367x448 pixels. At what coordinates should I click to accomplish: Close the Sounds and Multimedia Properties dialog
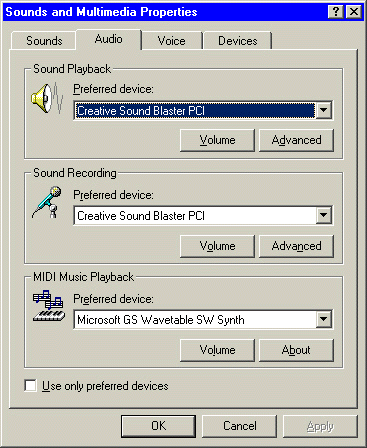pyautogui.click(x=354, y=12)
